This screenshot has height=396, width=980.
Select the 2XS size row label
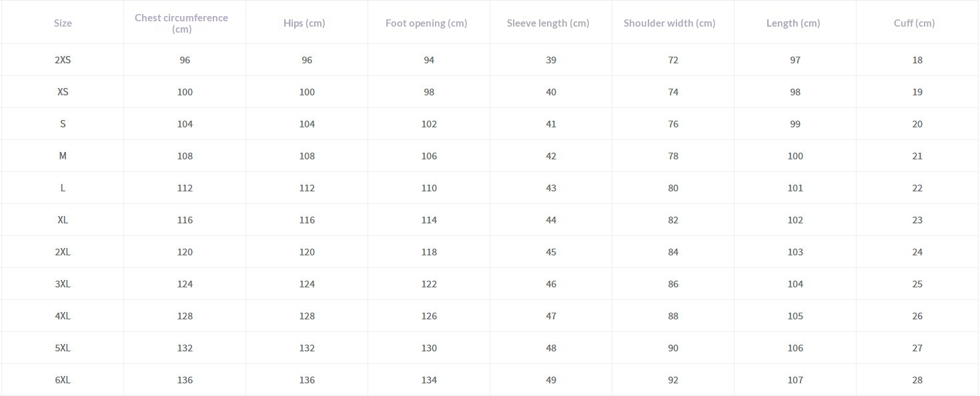click(x=63, y=60)
